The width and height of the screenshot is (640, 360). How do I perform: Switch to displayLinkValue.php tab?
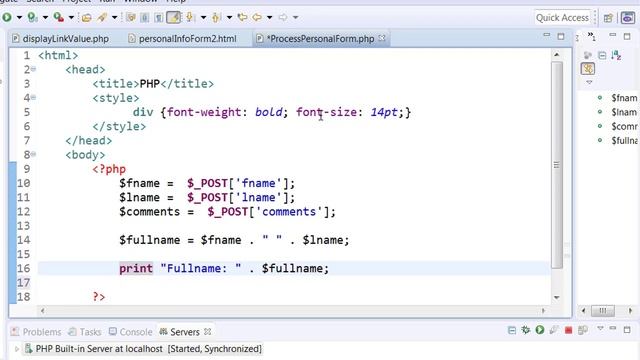pos(60,39)
